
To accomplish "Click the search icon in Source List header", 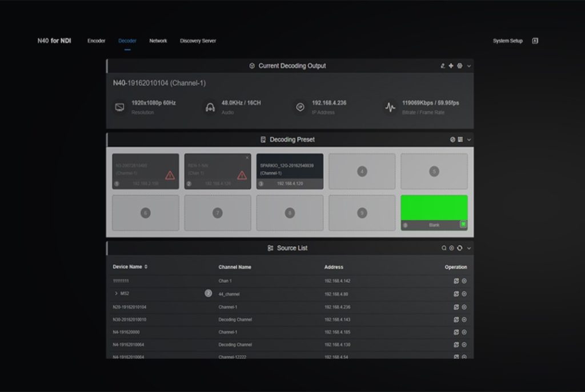I will tap(444, 248).
